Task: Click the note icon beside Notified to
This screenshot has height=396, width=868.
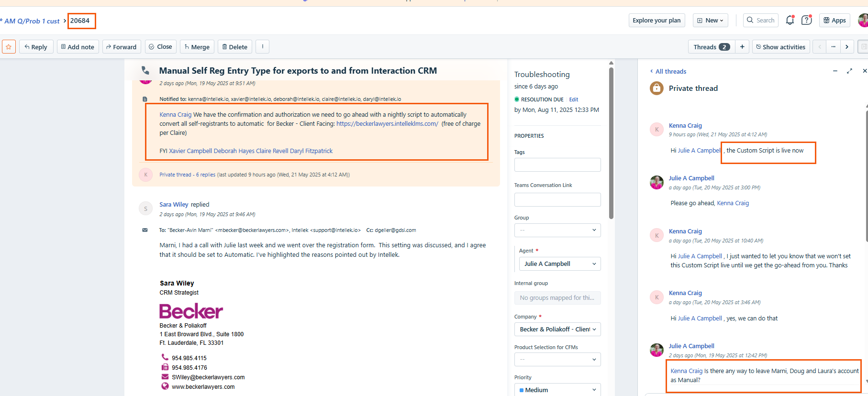Action: tap(145, 99)
